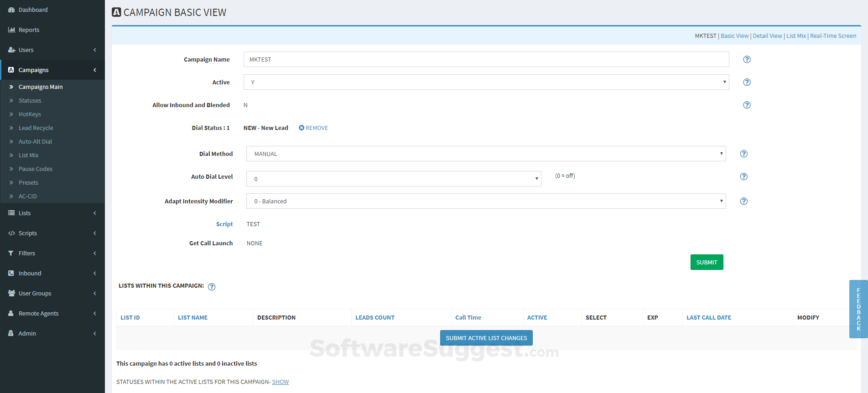Open help for Campaign Name field
Screen dimensions: 868x393
747,59
